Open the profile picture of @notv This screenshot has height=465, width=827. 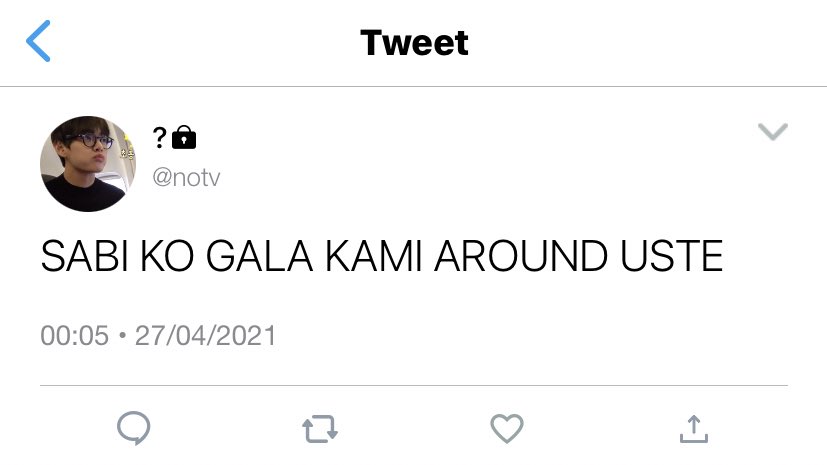tap(88, 164)
